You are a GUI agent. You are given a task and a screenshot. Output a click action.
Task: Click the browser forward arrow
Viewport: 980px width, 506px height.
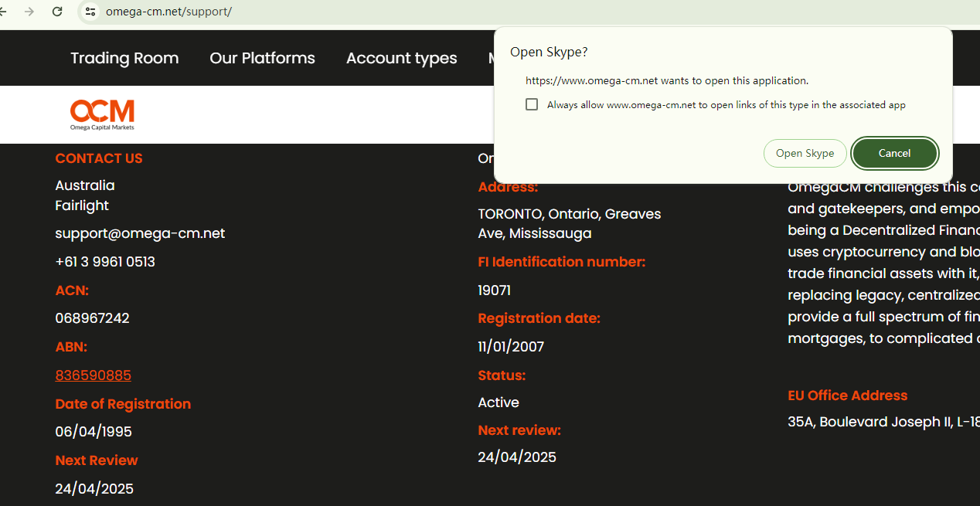click(x=29, y=12)
